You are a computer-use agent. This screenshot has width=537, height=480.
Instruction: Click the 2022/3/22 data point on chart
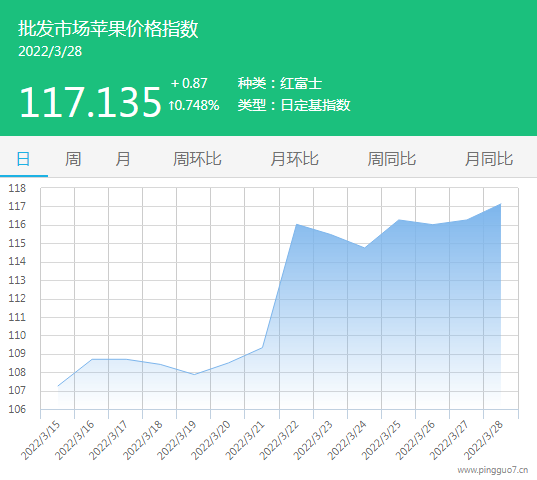[x=297, y=224]
